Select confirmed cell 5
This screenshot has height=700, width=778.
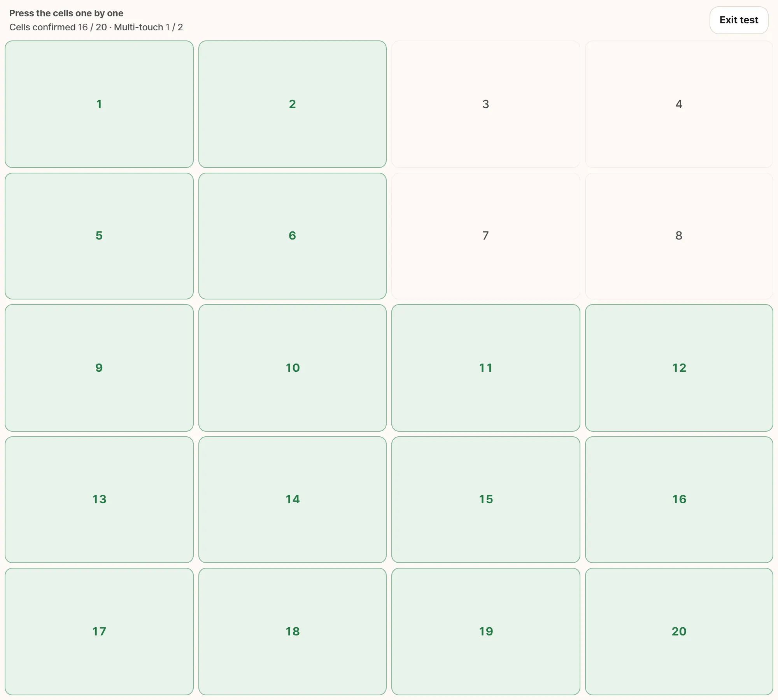(x=99, y=236)
